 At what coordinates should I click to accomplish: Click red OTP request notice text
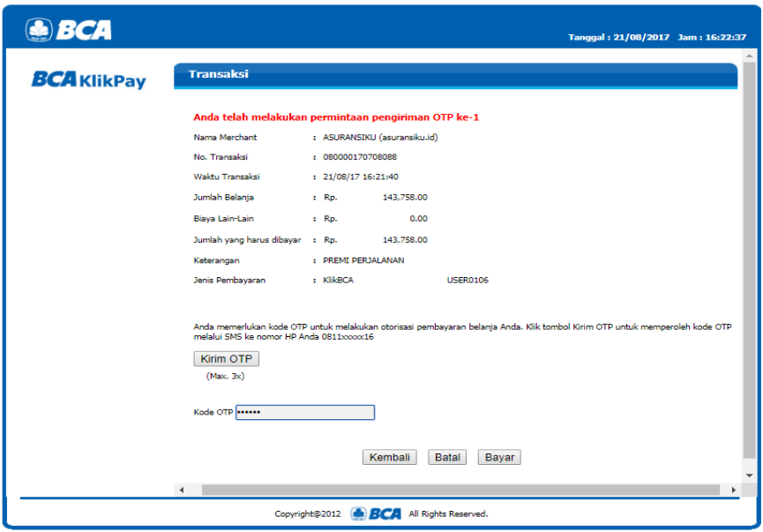(336, 117)
